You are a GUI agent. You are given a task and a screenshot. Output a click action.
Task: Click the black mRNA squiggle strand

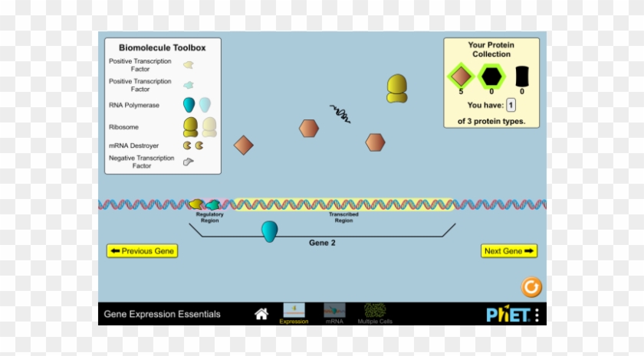tap(340, 114)
